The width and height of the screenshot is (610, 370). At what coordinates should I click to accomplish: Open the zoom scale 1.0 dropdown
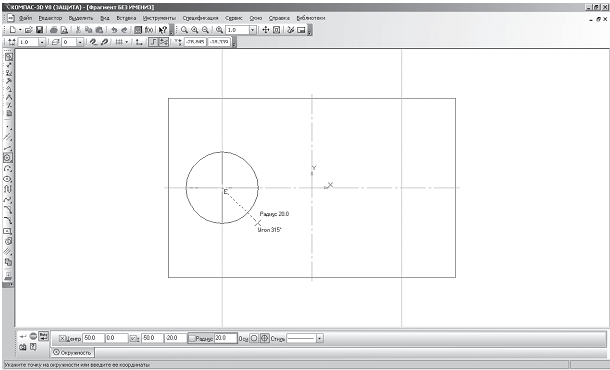click(x=253, y=30)
